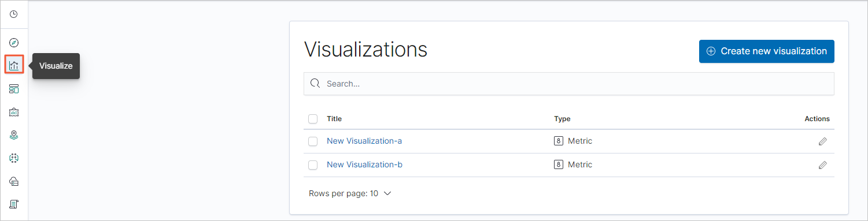Sort by the Type column header
The width and height of the screenshot is (868, 221).
click(562, 119)
